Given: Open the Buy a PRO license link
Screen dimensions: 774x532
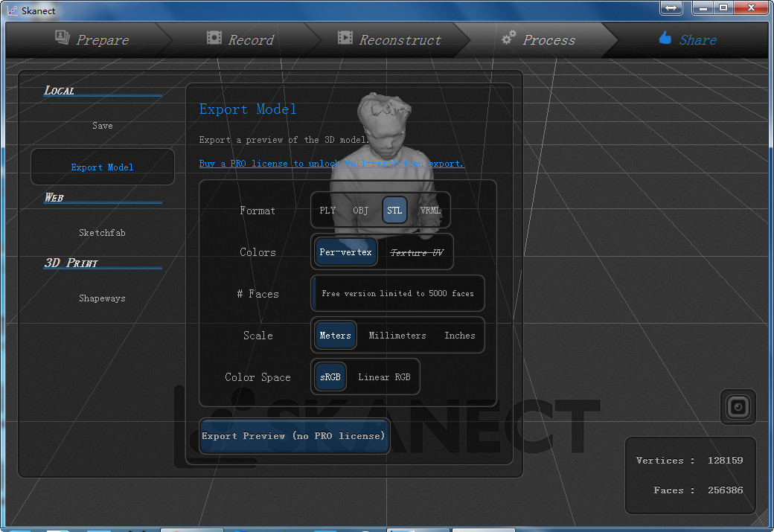Looking at the screenshot, I should tap(331, 164).
